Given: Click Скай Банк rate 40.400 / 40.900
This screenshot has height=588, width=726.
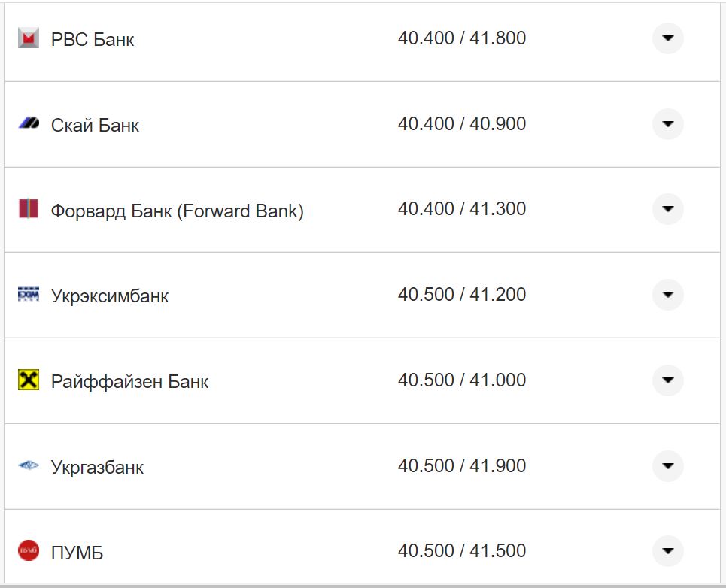Looking at the screenshot, I should click(x=462, y=123).
